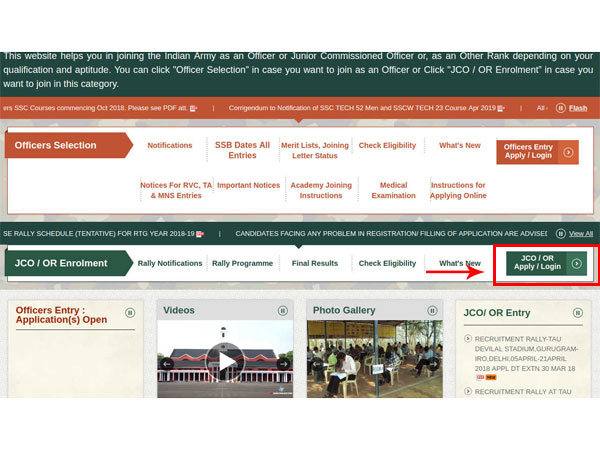
Task: Open the PDF icon after Rally Schedule notice
Action: pyautogui.click(x=200, y=234)
